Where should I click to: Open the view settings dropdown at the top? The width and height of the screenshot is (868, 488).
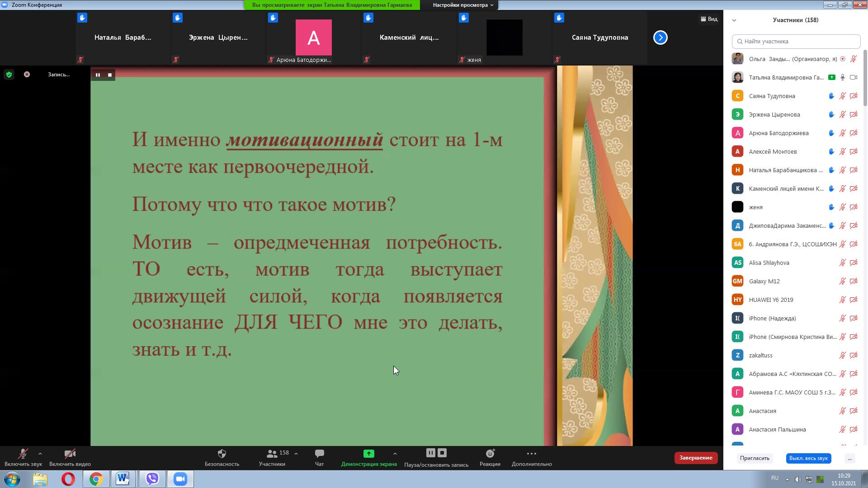point(463,5)
